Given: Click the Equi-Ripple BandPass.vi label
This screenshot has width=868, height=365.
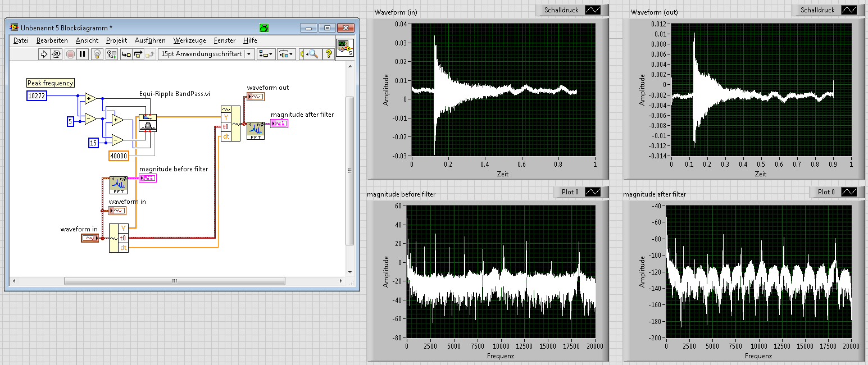Looking at the screenshot, I should point(174,93).
